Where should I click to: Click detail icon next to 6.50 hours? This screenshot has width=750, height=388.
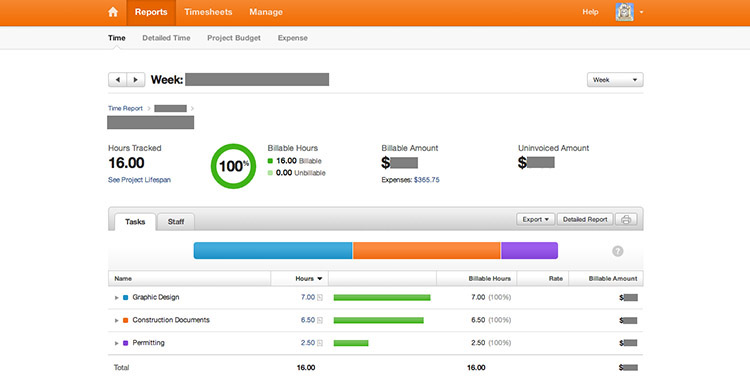(320, 321)
